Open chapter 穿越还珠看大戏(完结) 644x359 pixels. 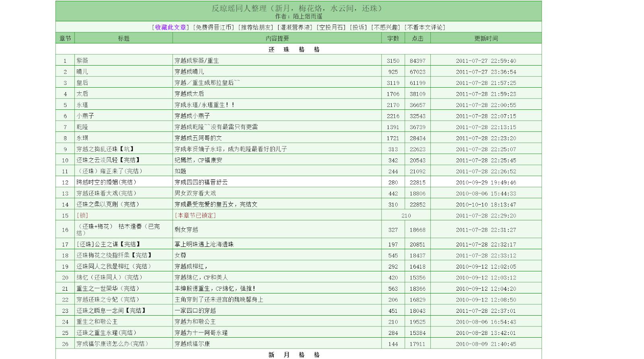tap(107, 193)
